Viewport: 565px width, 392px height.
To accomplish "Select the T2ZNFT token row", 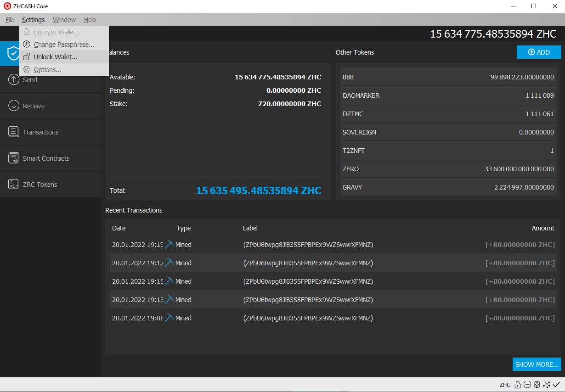I will coord(448,151).
